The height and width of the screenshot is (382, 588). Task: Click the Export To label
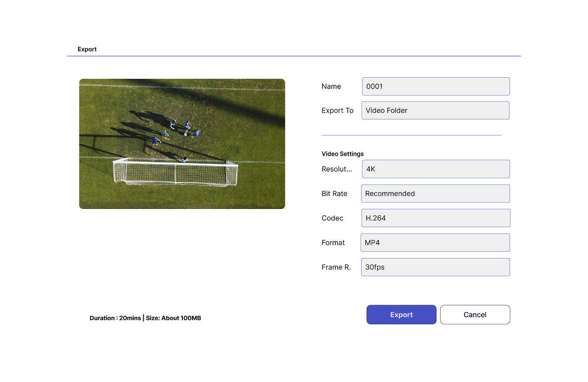tap(337, 111)
